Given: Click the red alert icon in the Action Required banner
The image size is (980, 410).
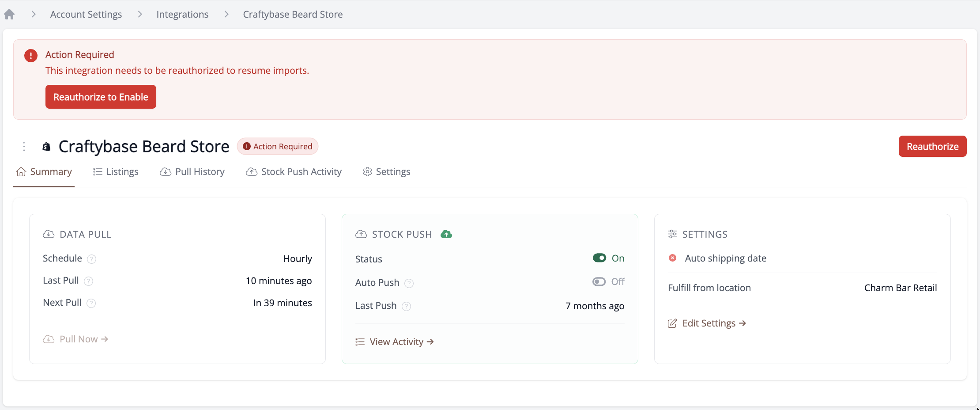Looking at the screenshot, I should [31, 56].
